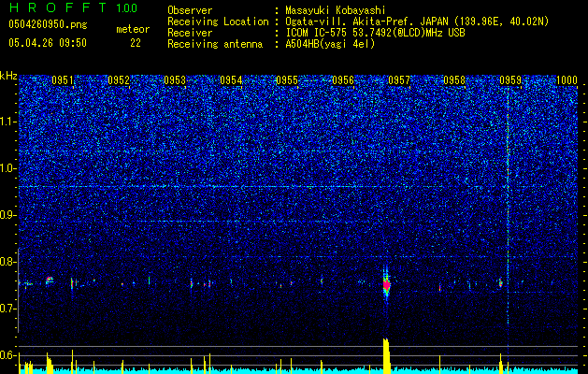Image resolution: width=588 pixels, height=374 pixels.
Task: Click the Receiving antenna field label
Action: (x=215, y=44)
